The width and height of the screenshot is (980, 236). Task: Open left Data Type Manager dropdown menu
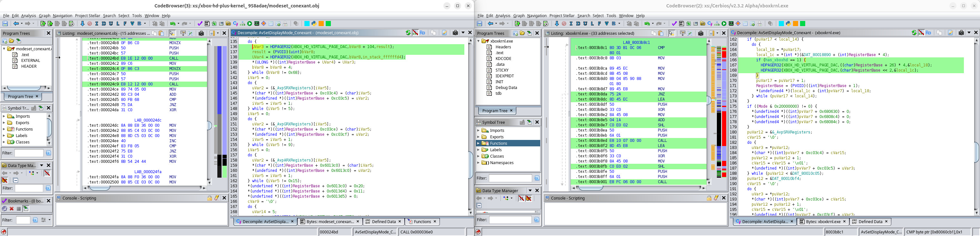[42, 165]
